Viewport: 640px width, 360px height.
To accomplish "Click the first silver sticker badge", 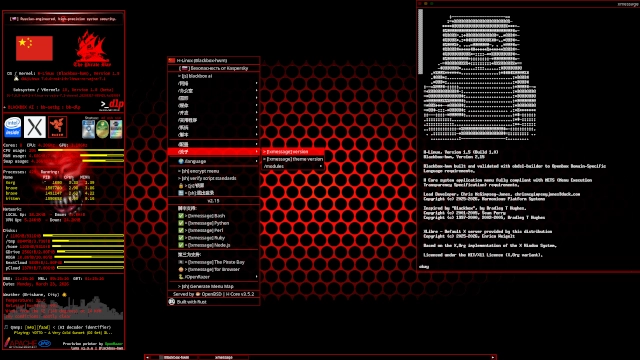I will point(88,129).
